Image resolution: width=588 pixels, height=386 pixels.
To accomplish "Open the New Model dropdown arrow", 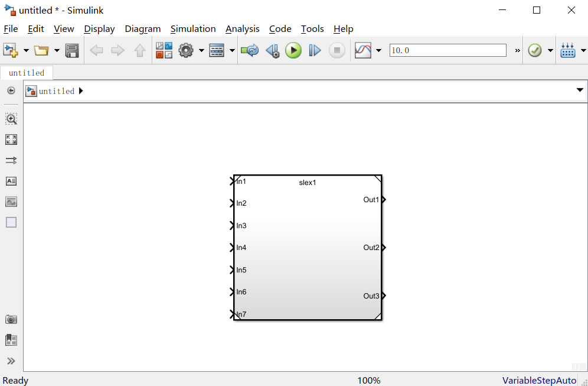I will [x=26, y=50].
